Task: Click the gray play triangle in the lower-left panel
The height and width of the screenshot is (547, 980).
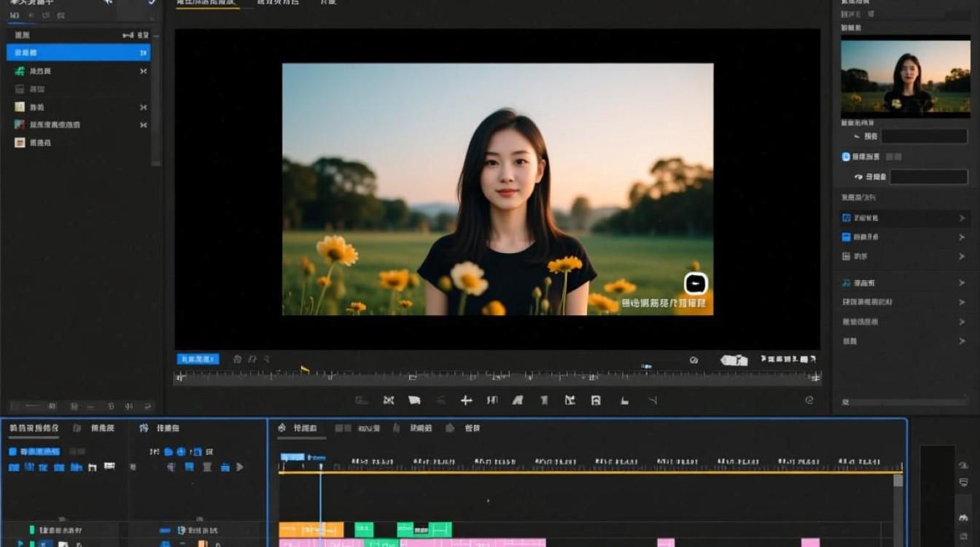Action: pos(240,467)
